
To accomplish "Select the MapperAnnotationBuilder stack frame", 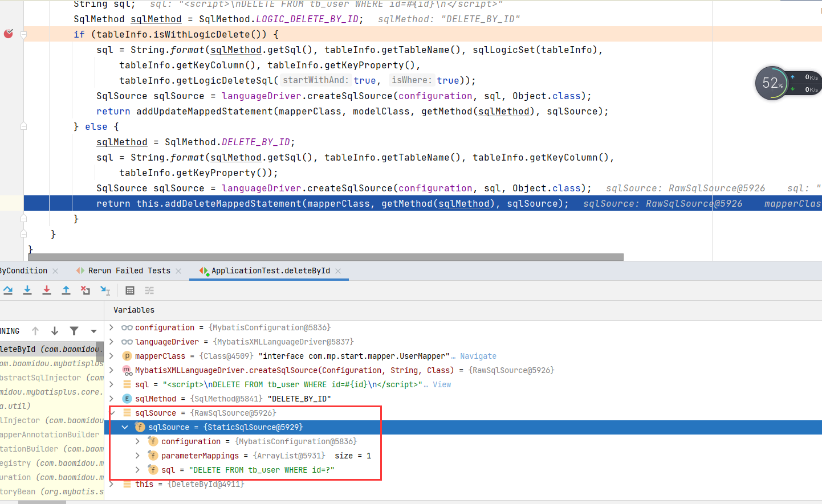I will point(52,435).
